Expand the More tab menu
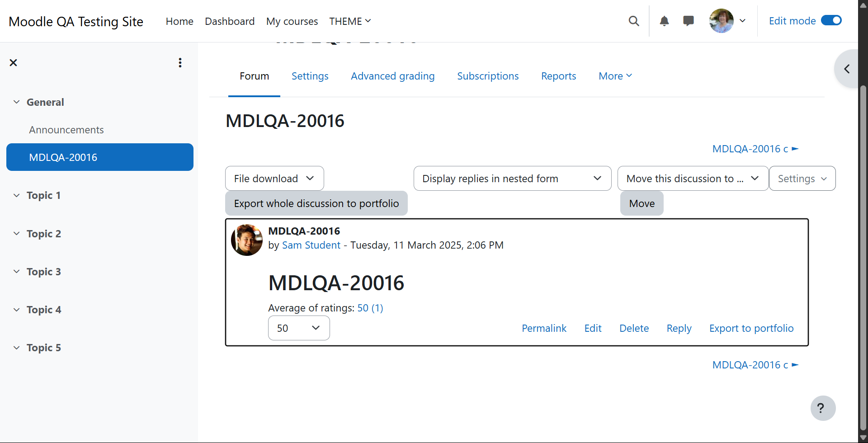 click(x=615, y=76)
